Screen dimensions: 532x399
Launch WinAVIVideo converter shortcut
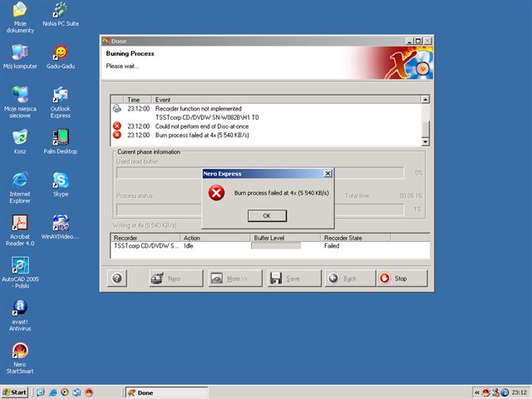click(x=61, y=227)
